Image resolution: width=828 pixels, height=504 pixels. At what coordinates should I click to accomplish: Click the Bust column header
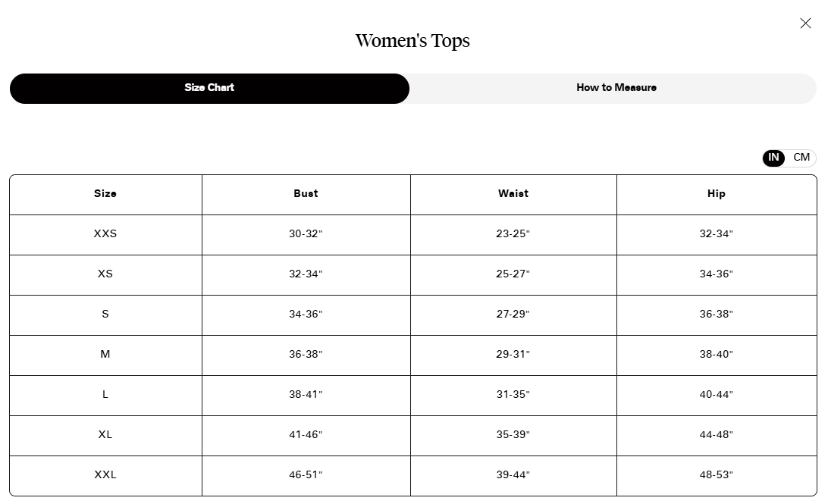tap(306, 194)
